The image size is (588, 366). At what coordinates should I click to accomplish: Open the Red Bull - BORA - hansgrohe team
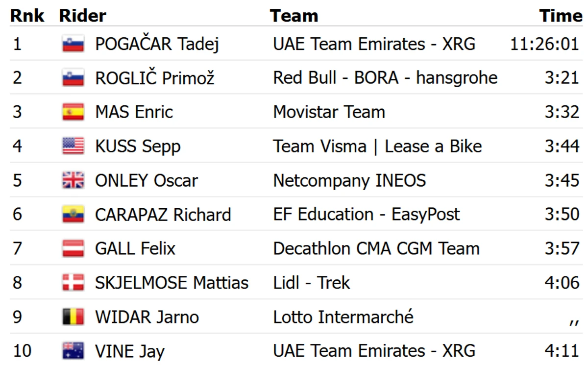[x=385, y=78]
